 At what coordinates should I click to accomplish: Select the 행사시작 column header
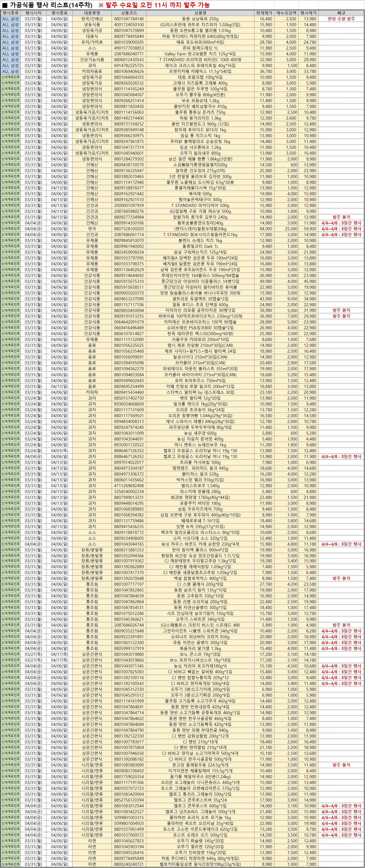pos(33,13)
